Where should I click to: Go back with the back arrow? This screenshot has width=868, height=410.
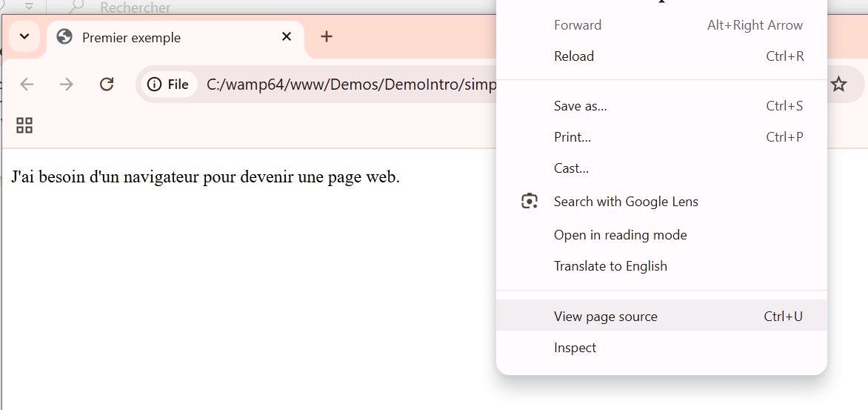point(27,85)
